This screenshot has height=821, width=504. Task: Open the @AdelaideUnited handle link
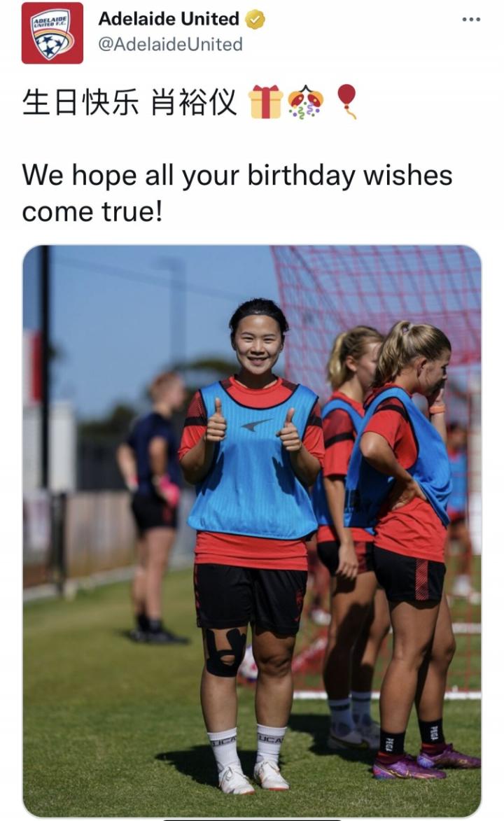pos(170,45)
